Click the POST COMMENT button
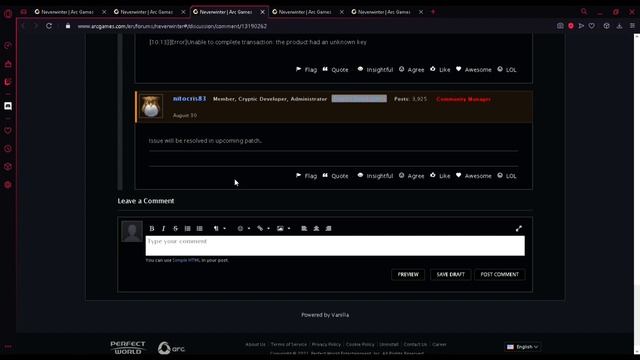 tap(500, 274)
